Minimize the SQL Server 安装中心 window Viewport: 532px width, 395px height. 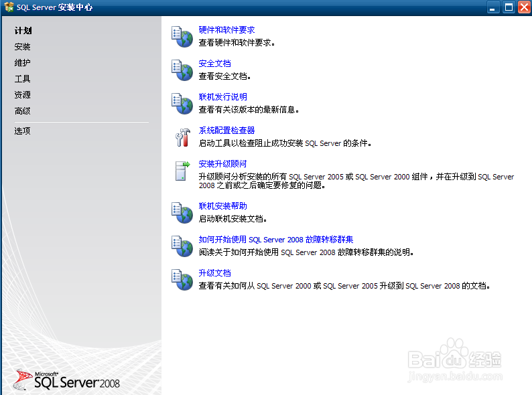coord(492,7)
